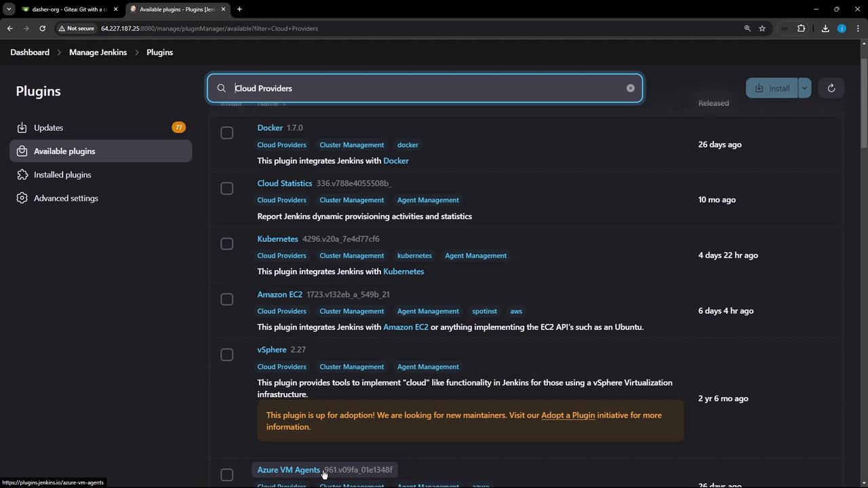Click the Advanced settings gear icon
The height and width of the screenshot is (488, 868).
coord(22,198)
